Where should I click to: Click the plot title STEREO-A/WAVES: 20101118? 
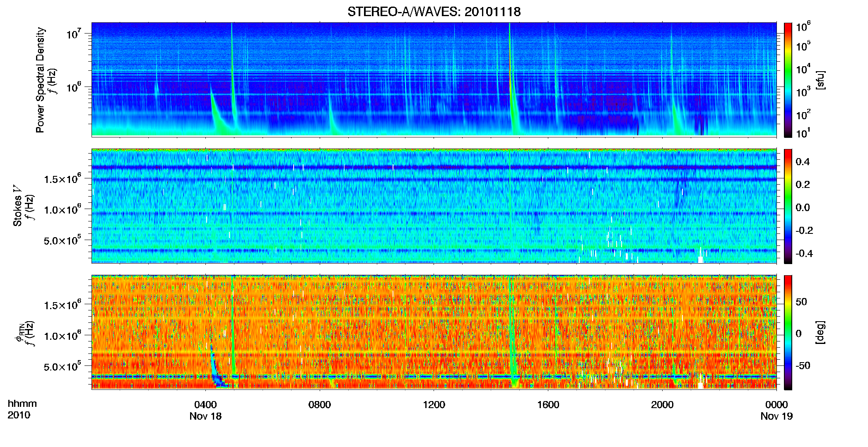[434, 12]
